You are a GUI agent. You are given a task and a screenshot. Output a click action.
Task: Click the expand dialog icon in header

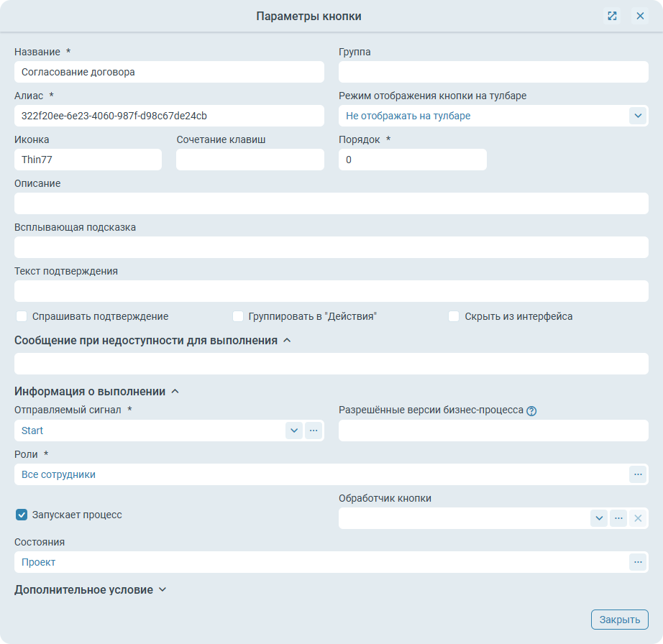tap(612, 16)
